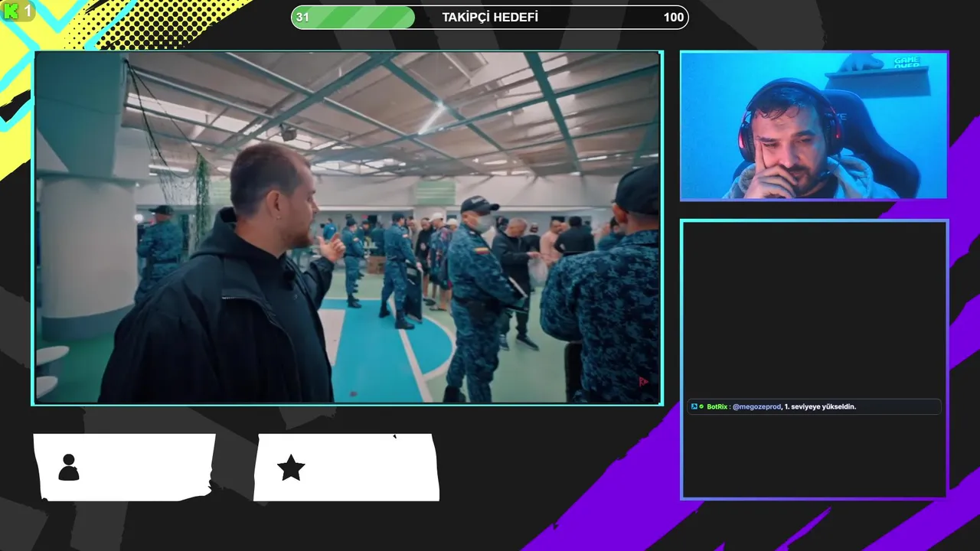Click the main video of officers in hall

pos(347,227)
